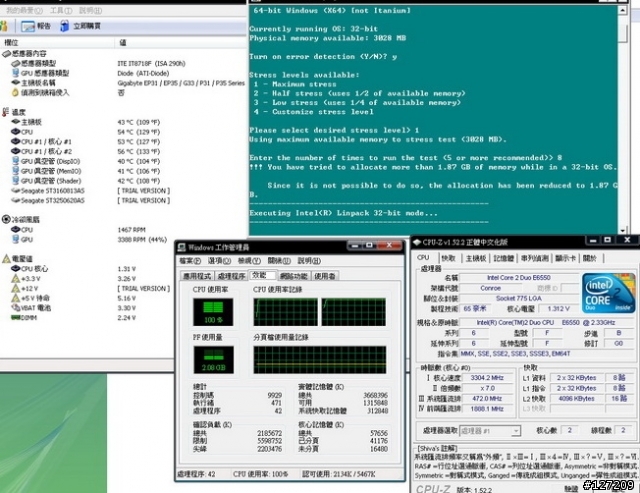Viewport: 640px width, 493px height.
Task: Click the Seagate ST3160813AS drive icon
Action: tap(16, 191)
